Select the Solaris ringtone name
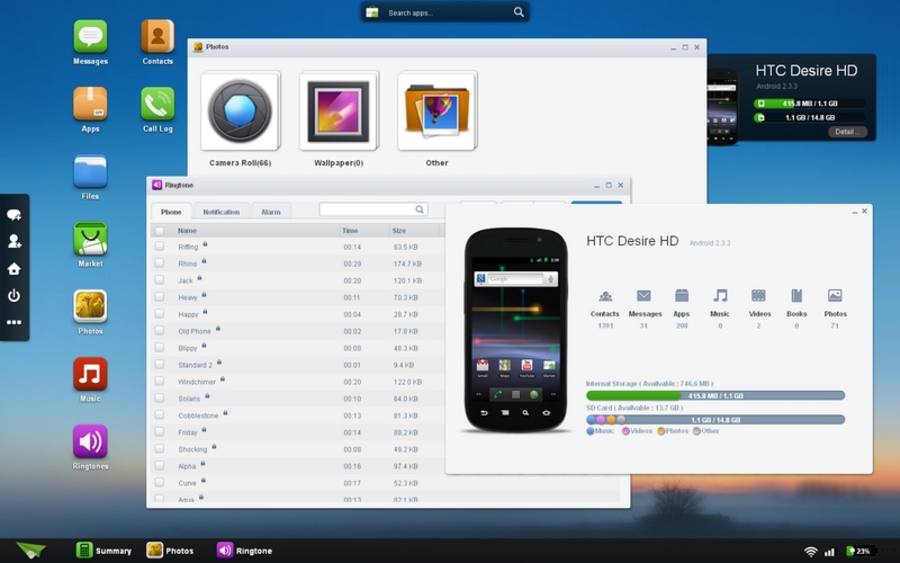Image resolution: width=900 pixels, height=563 pixels. click(189, 398)
